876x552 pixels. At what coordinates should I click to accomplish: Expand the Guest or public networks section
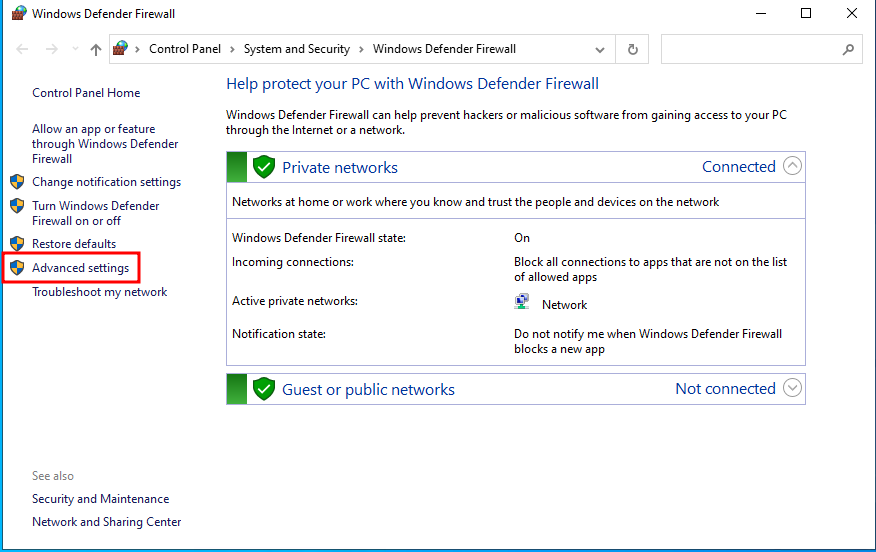pyautogui.click(x=792, y=388)
